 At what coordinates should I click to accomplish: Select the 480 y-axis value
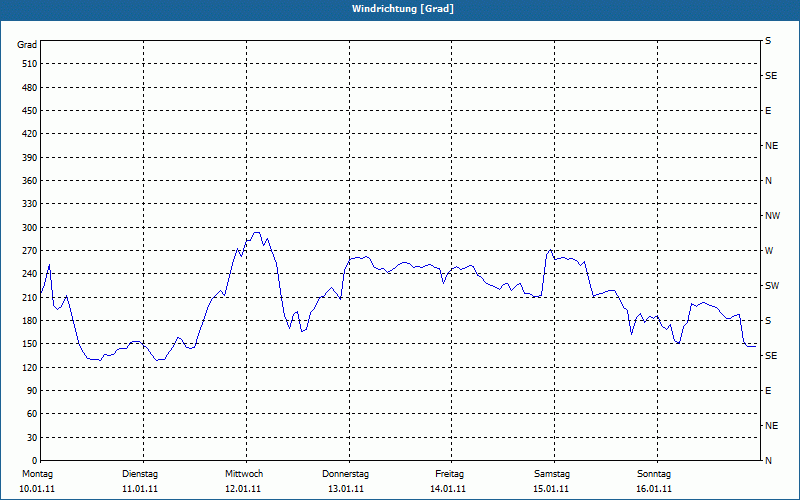pos(30,88)
